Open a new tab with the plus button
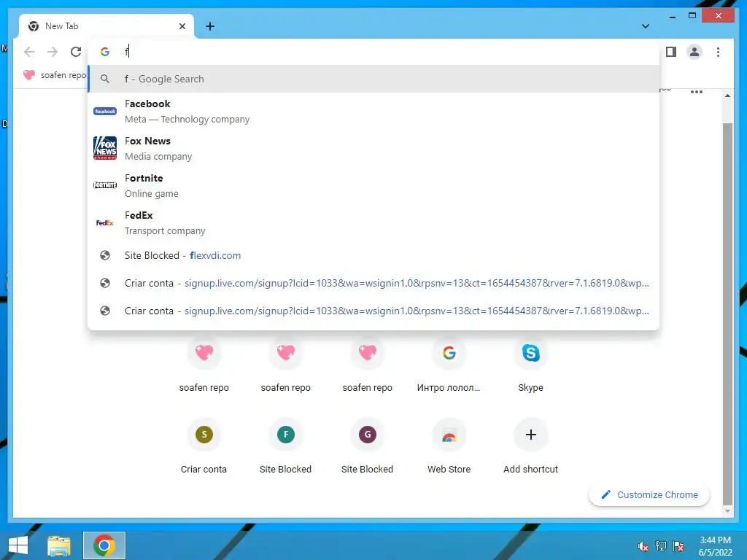The image size is (747, 560). [x=209, y=26]
